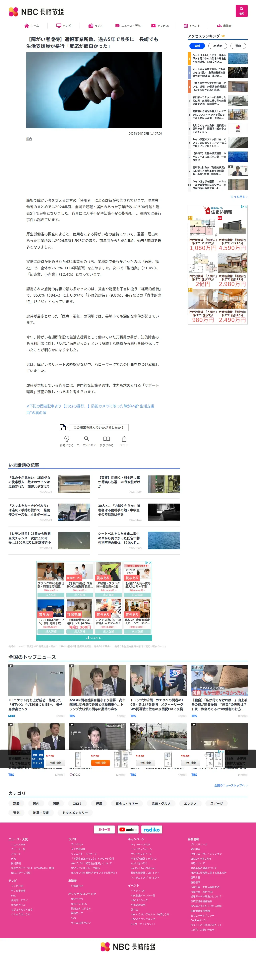
Task: Click この記事を読んでいかがでしたか prompt
Action: tap(98, 428)
